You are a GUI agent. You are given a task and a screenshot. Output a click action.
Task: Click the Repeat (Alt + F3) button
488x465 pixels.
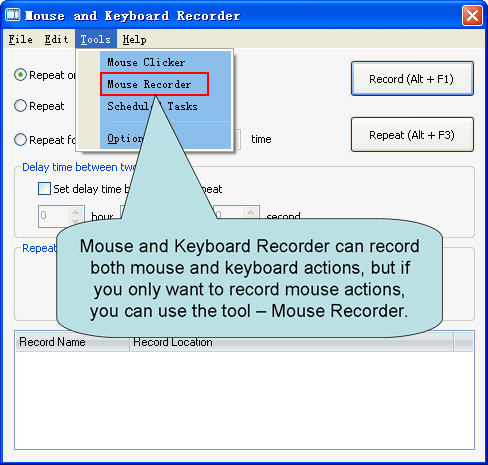pyautogui.click(x=412, y=135)
